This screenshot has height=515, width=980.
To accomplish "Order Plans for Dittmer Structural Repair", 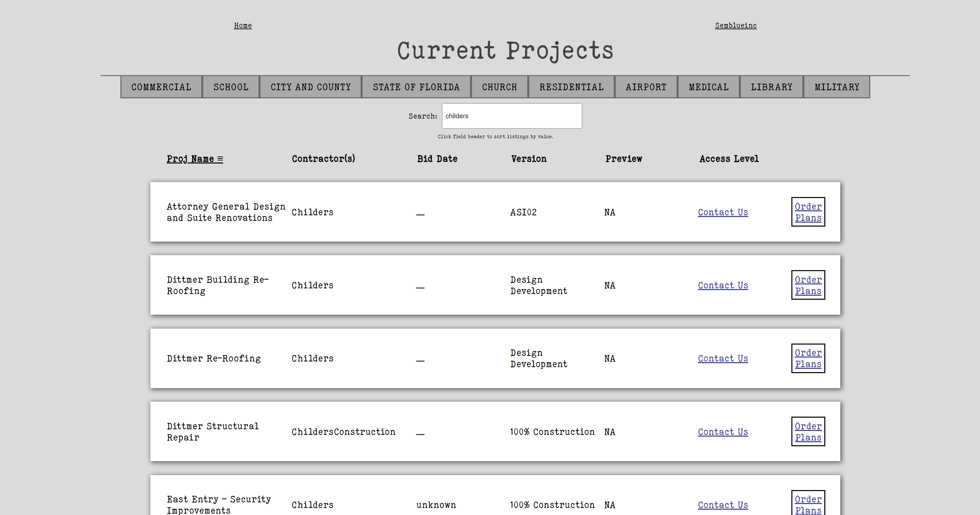I will pos(808,432).
